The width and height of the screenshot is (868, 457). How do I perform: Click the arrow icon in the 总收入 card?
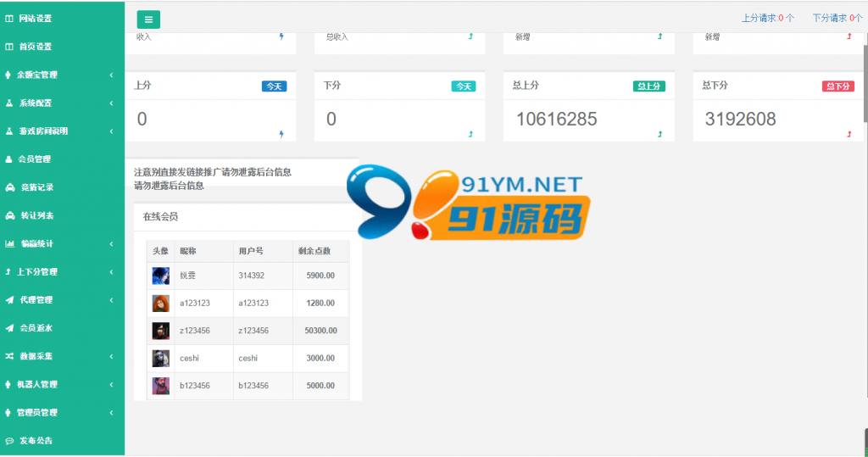click(470, 36)
